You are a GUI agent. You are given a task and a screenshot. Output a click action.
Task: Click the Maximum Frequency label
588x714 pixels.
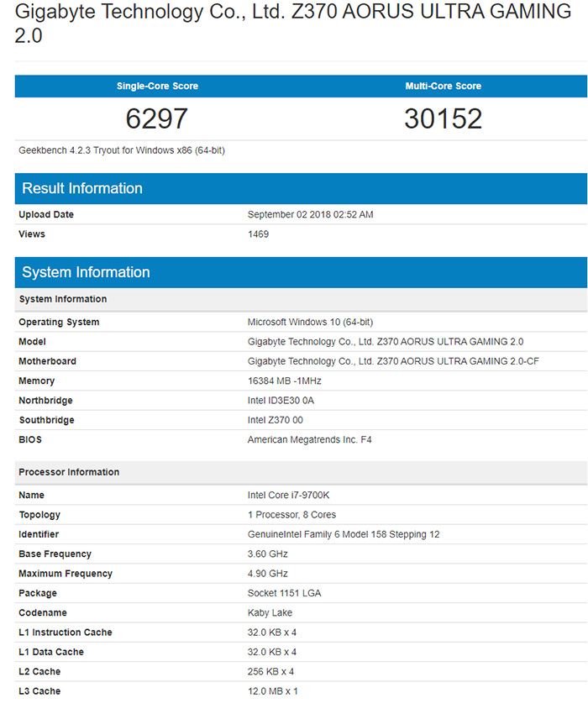click(66, 573)
